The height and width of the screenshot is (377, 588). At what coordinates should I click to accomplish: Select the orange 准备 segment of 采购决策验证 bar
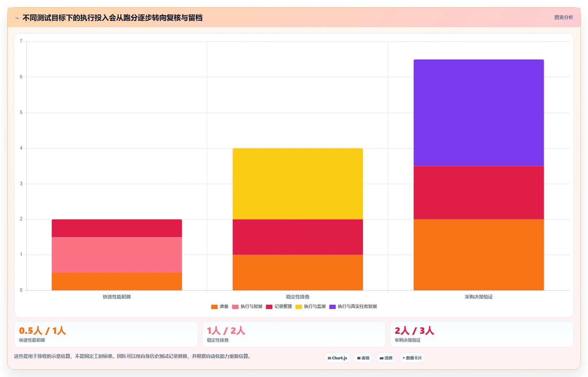pos(479,255)
